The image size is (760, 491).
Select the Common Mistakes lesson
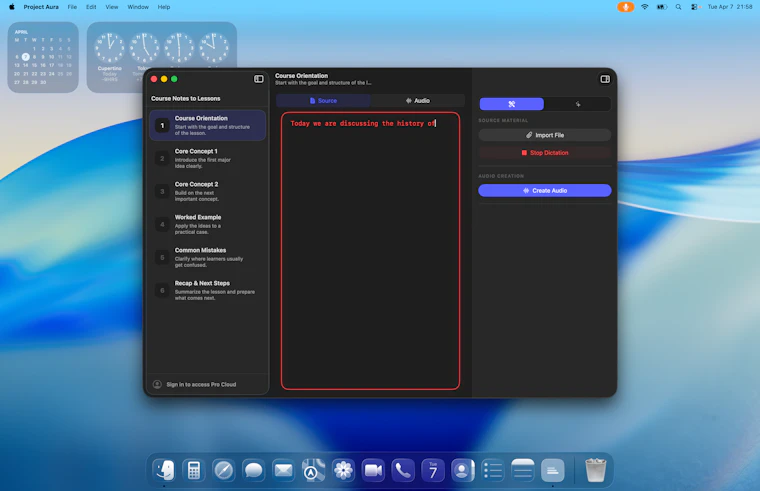click(207, 257)
